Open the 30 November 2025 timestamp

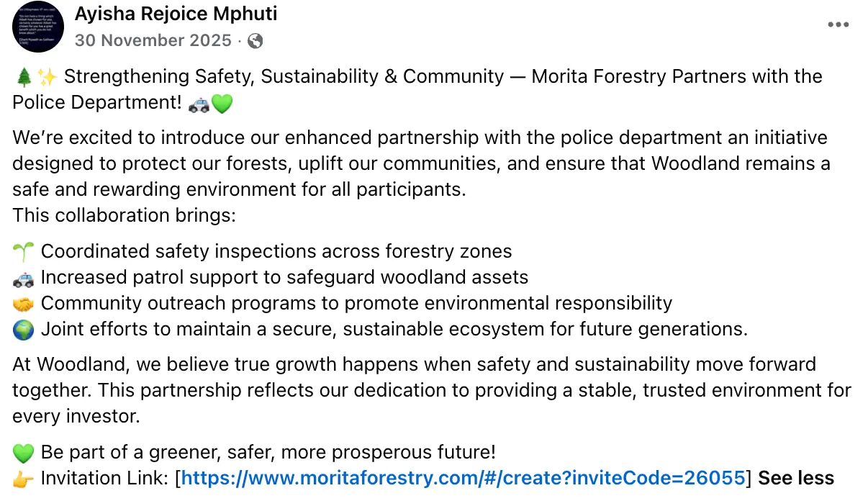tap(153, 40)
